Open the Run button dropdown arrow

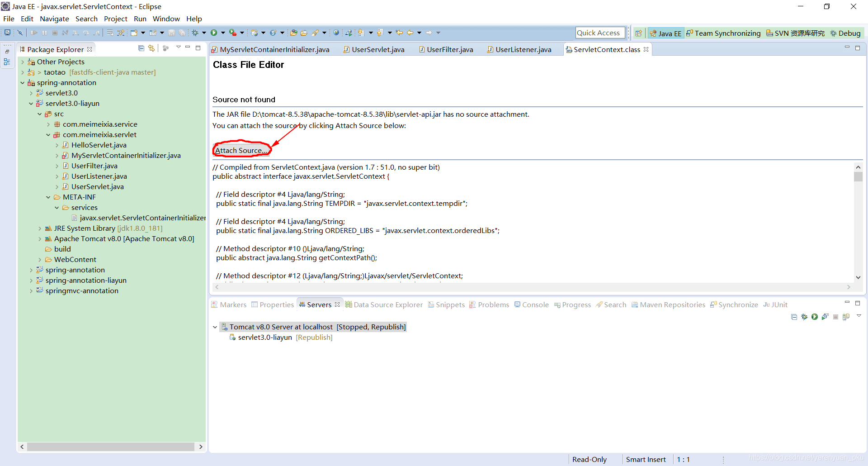click(223, 33)
